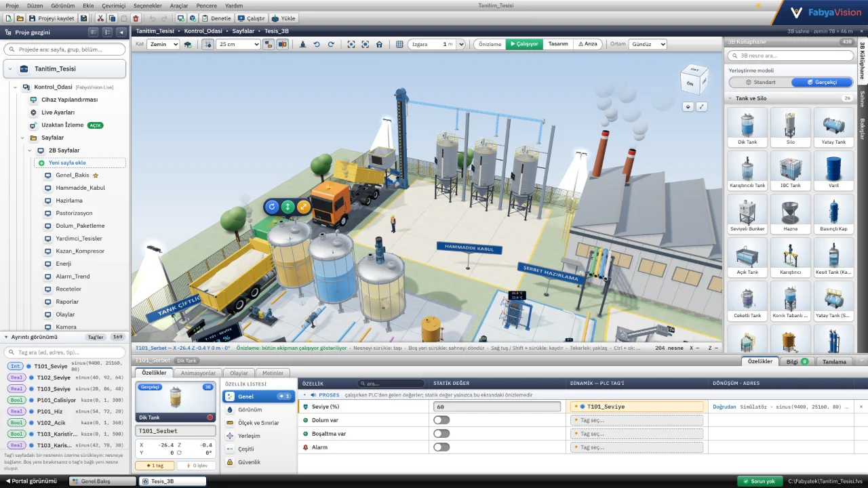
Task: Toggle the Boşaltma var switch
Action: coord(441,434)
